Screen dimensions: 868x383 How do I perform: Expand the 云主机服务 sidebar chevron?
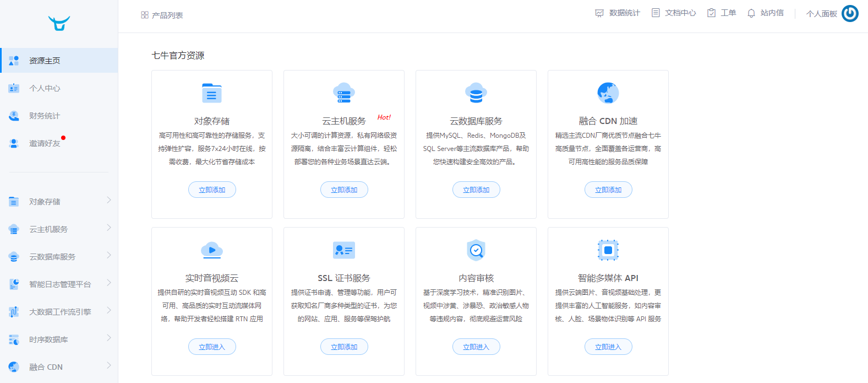coord(109,228)
